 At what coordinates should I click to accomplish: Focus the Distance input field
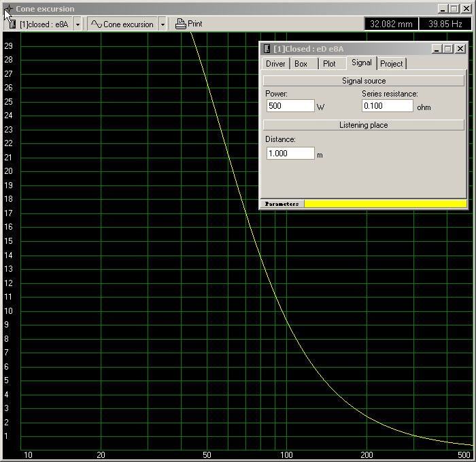[290, 154]
